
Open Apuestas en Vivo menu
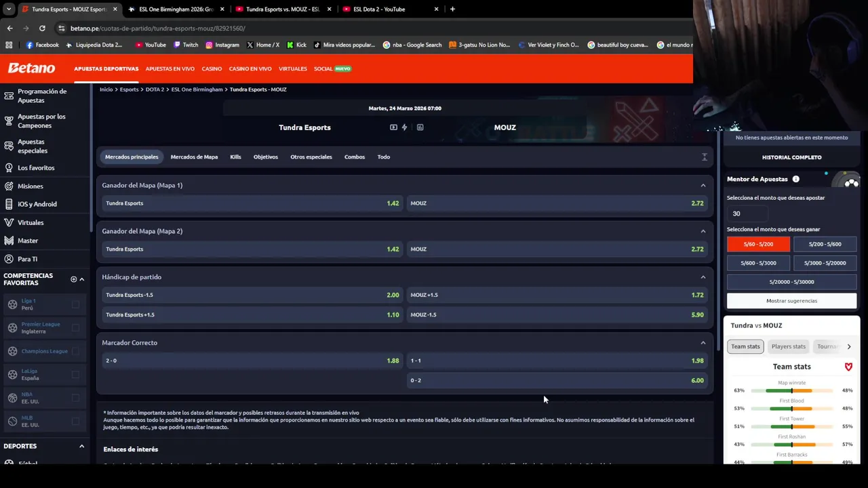(x=170, y=68)
